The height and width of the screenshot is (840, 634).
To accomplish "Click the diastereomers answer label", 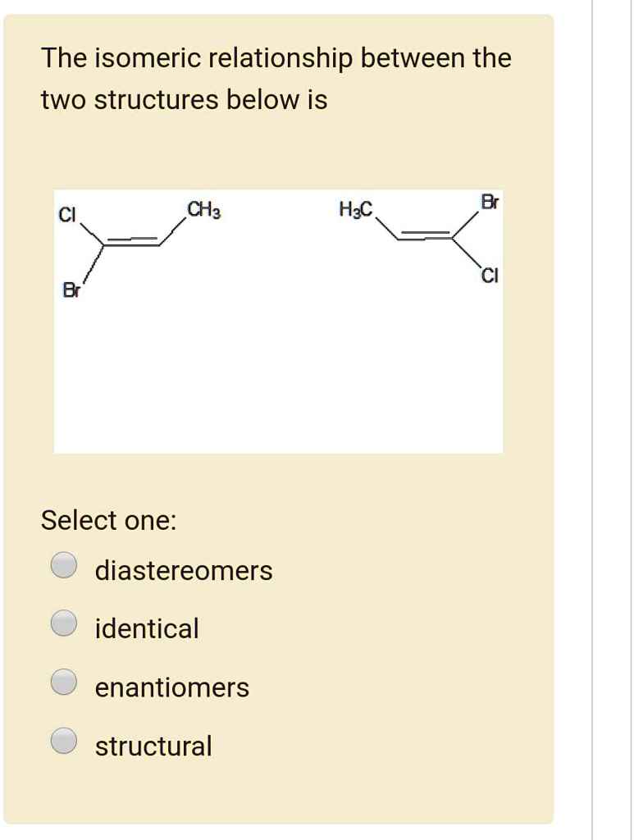I will (183, 571).
